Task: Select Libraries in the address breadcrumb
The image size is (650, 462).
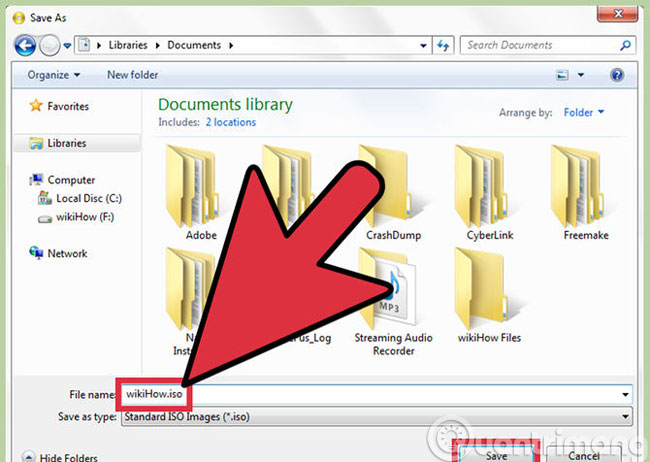Action: (x=128, y=45)
